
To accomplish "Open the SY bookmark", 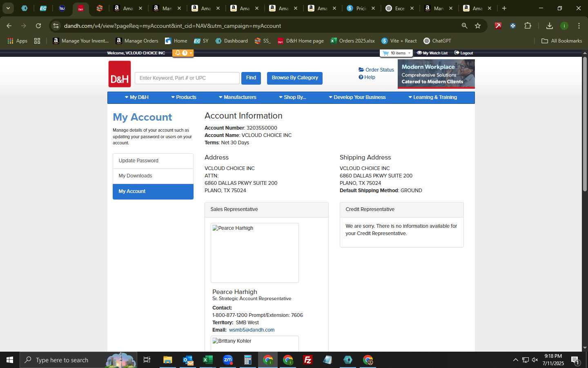I will 201,41.
